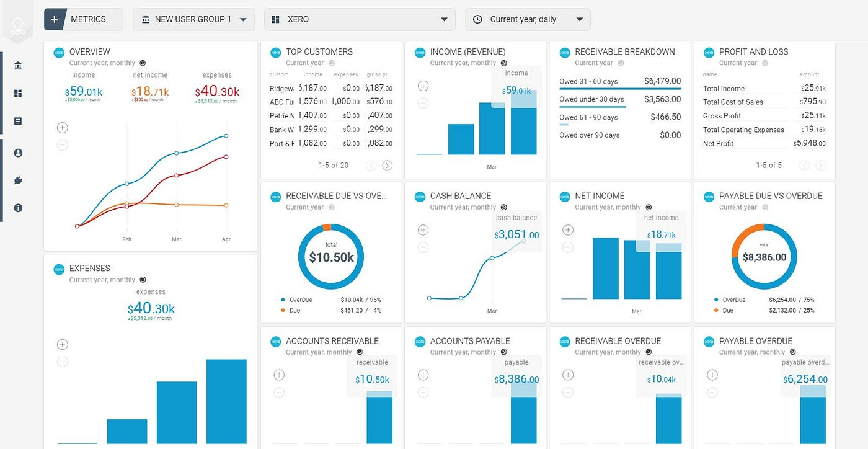Click the goal icon next to Overview timeframe
The image size is (868, 449).
(x=143, y=62)
